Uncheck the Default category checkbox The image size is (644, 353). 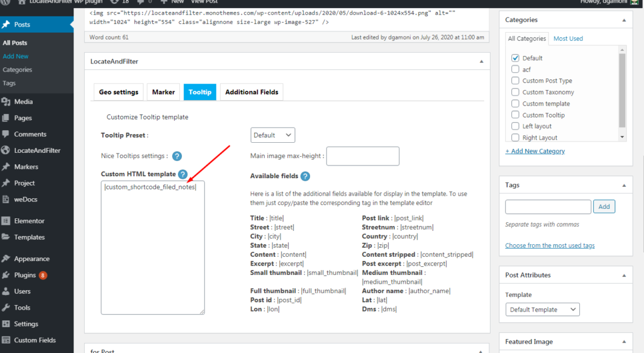[515, 58]
